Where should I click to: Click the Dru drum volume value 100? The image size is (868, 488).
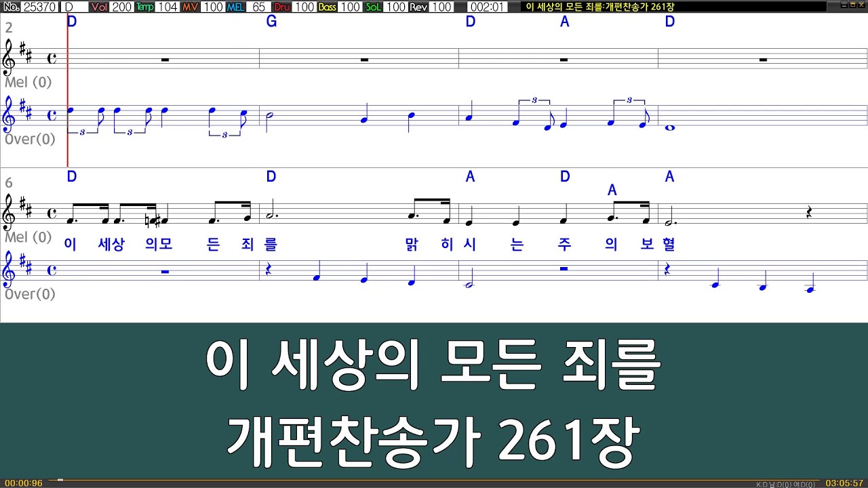click(x=304, y=7)
